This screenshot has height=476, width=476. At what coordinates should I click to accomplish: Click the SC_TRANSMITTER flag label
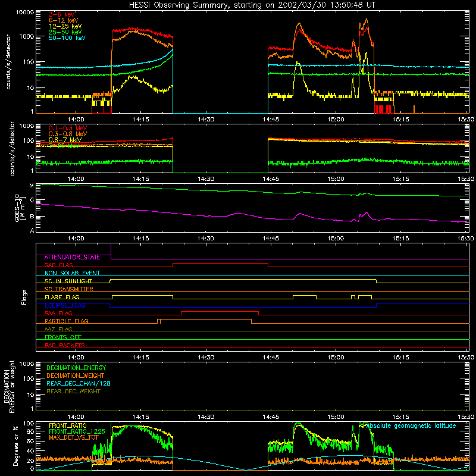click(x=69, y=289)
